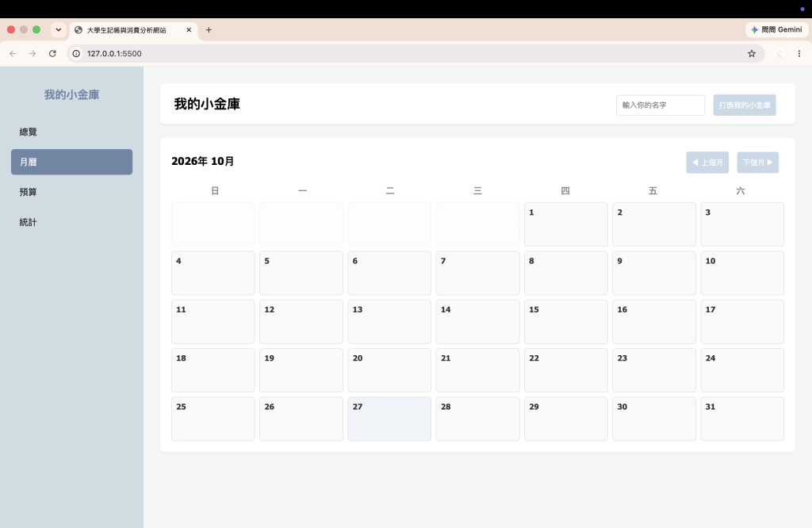The height and width of the screenshot is (528, 812).
Task: Go to 預算 in the sidebar
Action: tap(71, 192)
